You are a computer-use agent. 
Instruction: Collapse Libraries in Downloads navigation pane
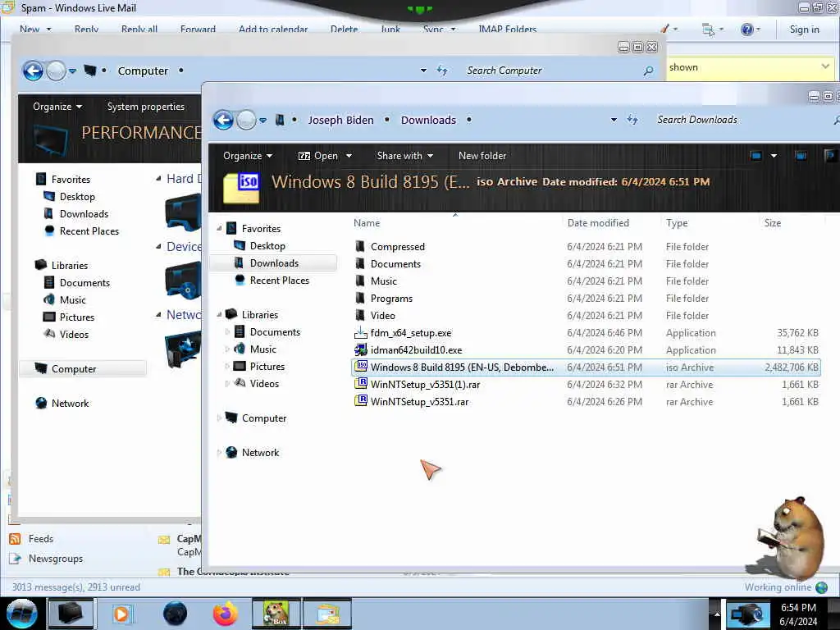[x=219, y=314]
